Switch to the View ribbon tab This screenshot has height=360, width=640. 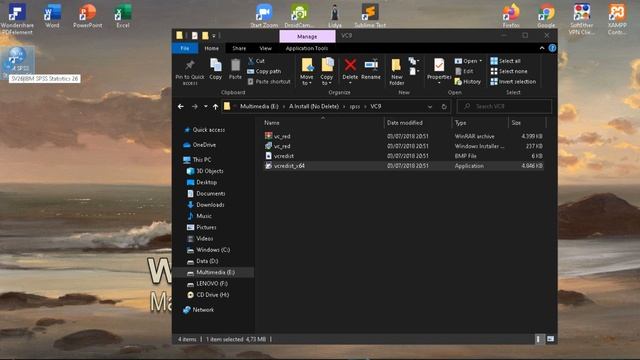click(265, 48)
